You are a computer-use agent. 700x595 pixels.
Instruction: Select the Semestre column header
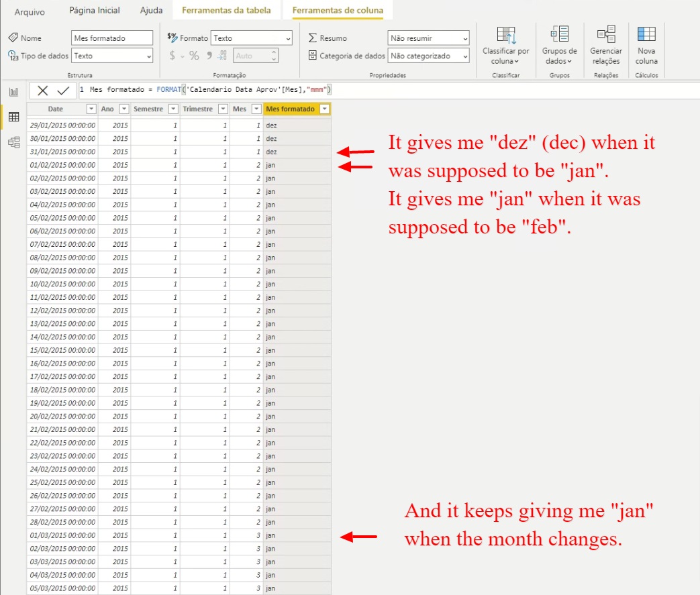pyautogui.click(x=148, y=109)
